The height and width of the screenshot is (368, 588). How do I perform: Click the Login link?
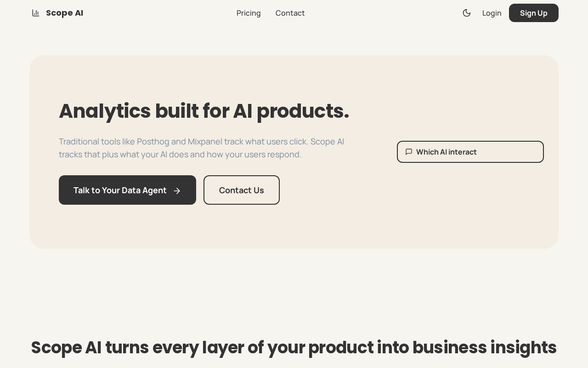pyautogui.click(x=492, y=13)
